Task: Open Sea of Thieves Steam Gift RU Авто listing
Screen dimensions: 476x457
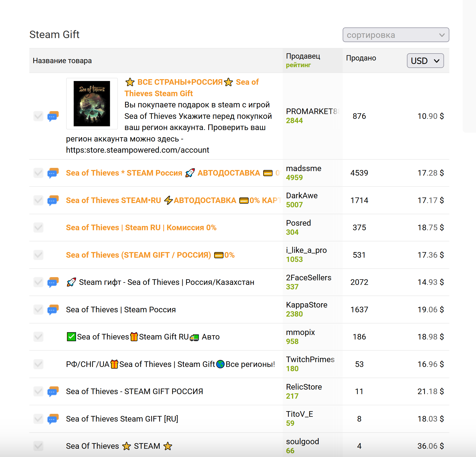Action: [x=143, y=337]
